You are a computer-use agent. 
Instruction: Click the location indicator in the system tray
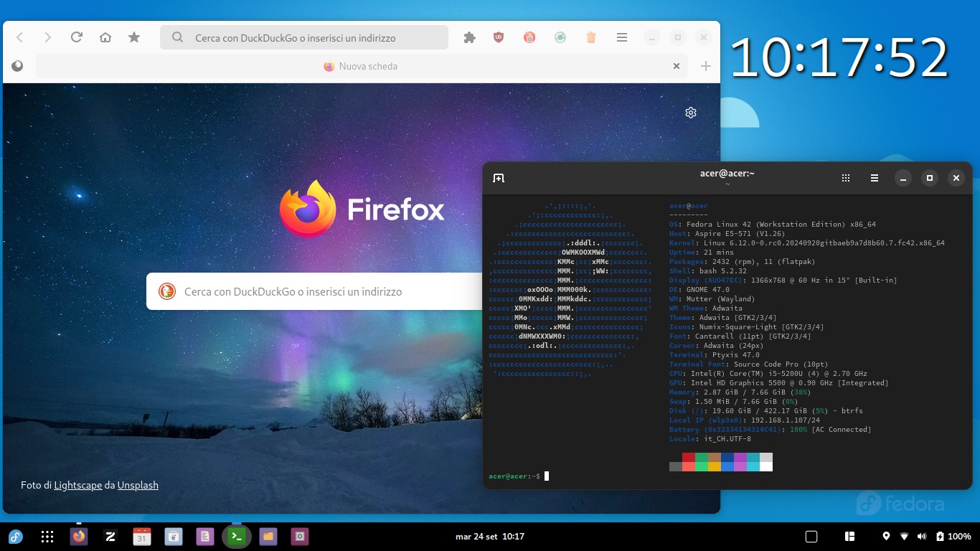coord(886,537)
